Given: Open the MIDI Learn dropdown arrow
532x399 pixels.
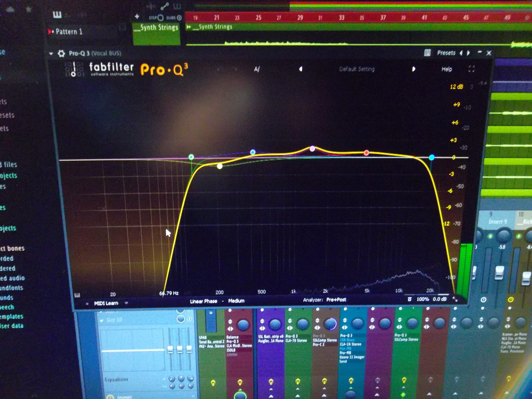Looking at the screenshot, I should pos(126,303).
